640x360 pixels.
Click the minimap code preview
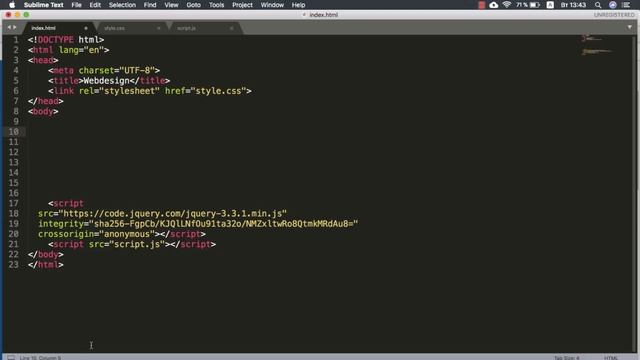click(597, 45)
